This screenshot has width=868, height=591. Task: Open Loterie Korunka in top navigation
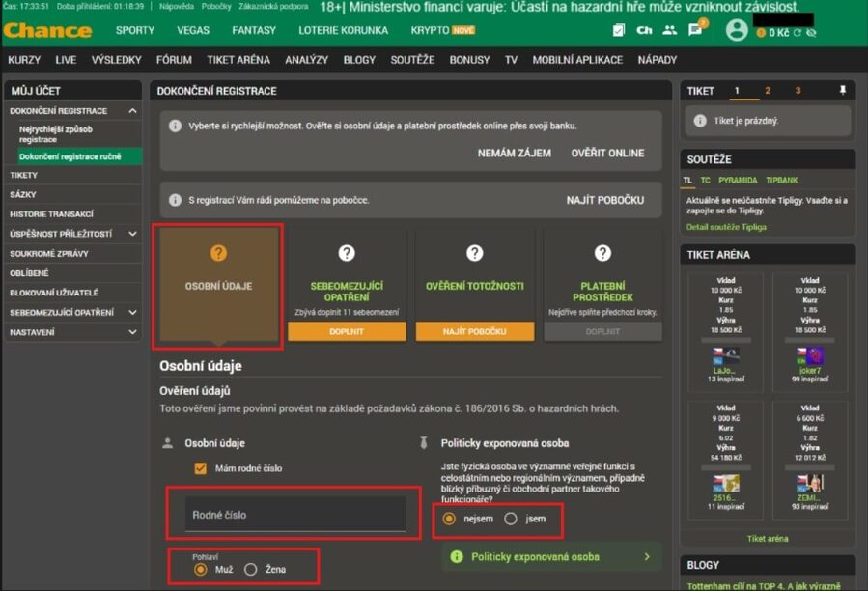(x=343, y=31)
